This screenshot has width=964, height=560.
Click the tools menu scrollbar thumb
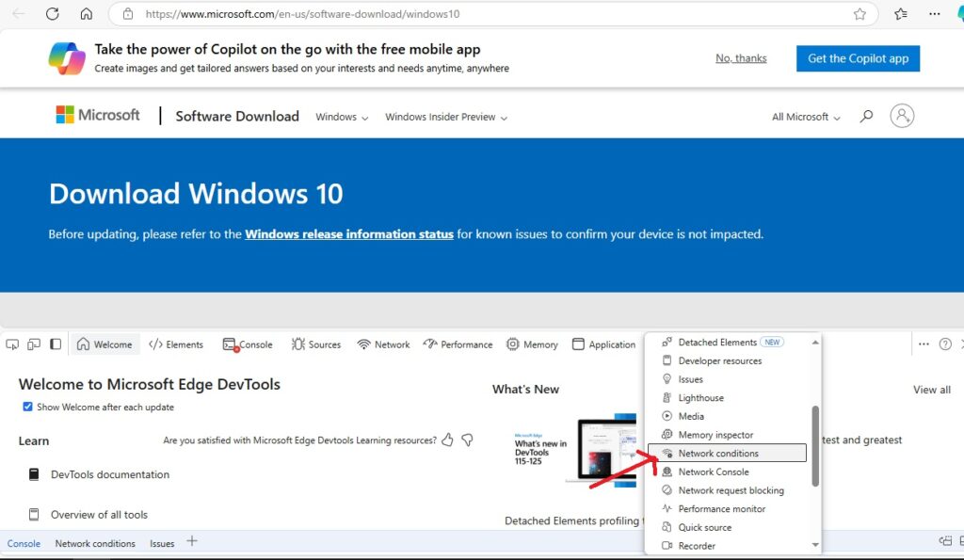(x=815, y=446)
